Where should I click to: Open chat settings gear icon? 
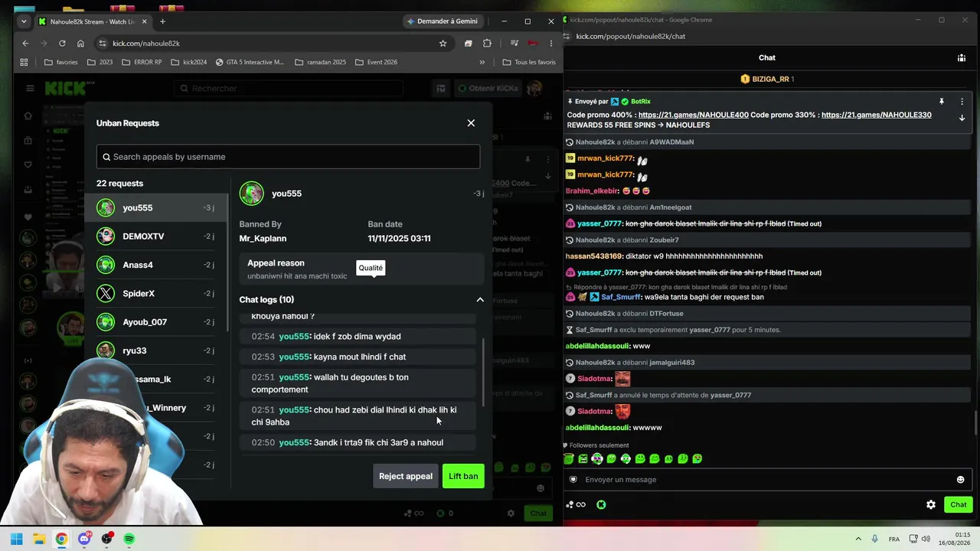pyautogui.click(x=931, y=505)
